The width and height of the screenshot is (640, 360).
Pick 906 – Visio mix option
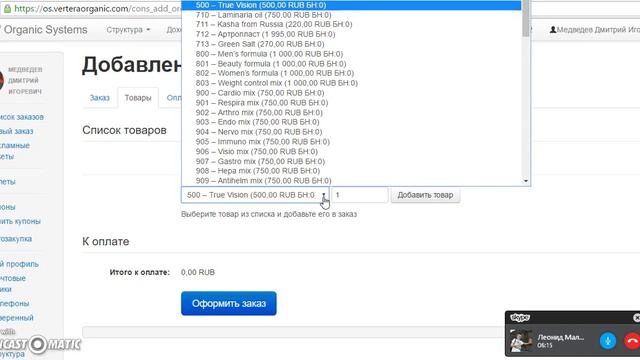coord(351,151)
